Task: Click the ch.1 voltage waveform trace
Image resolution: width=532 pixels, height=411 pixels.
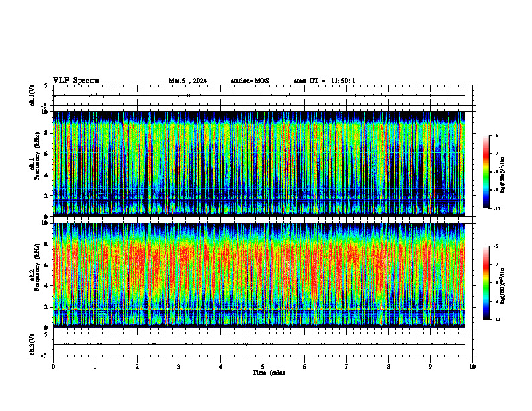Action: tap(259, 95)
